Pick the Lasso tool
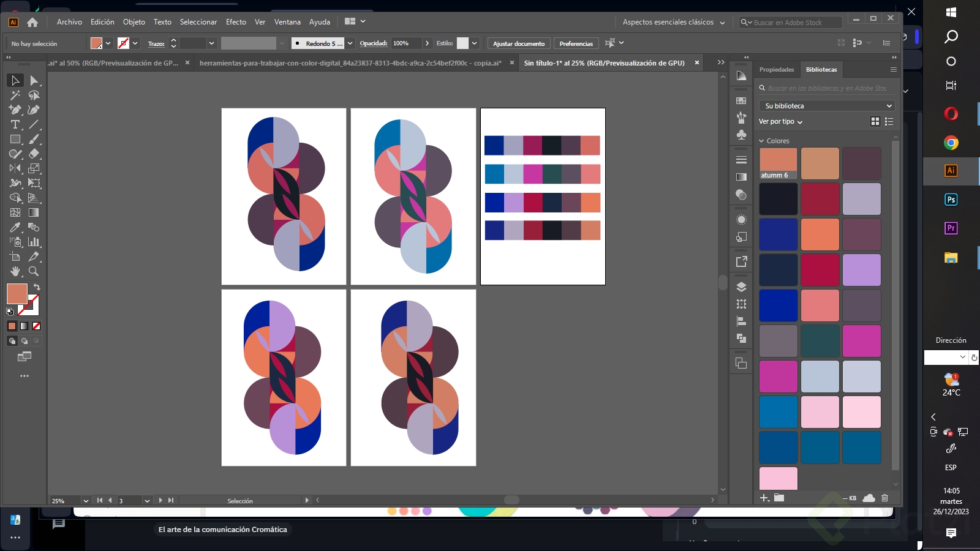This screenshot has height=551, width=980. coord(34,95)
